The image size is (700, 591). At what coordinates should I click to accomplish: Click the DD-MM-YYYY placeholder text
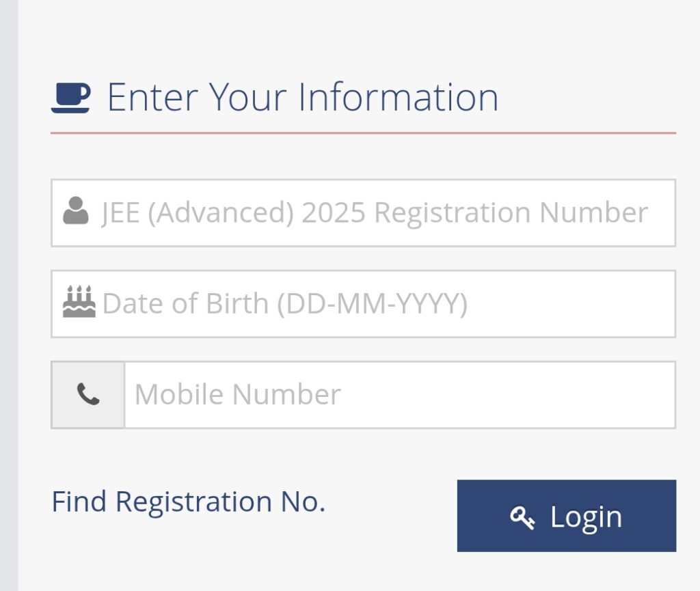(x=373, y=304)
